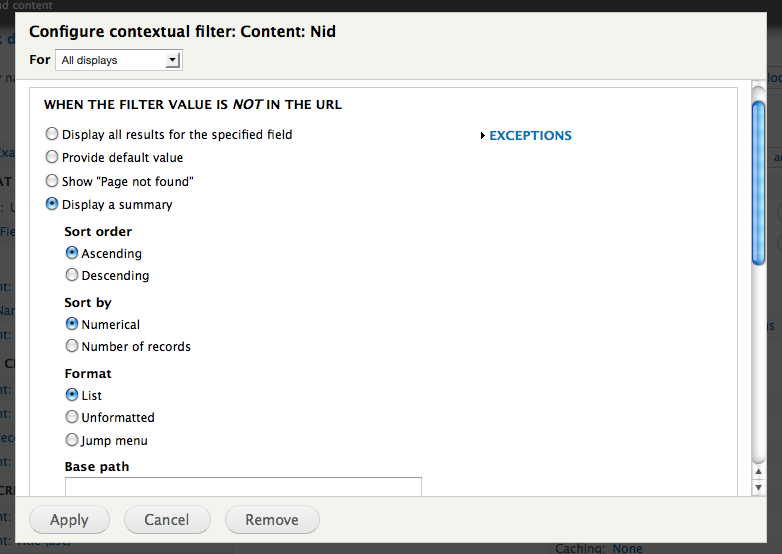Viewport: 782px width, 554px height.
Task: Remove the contextual filter
Action: (272, 520)
